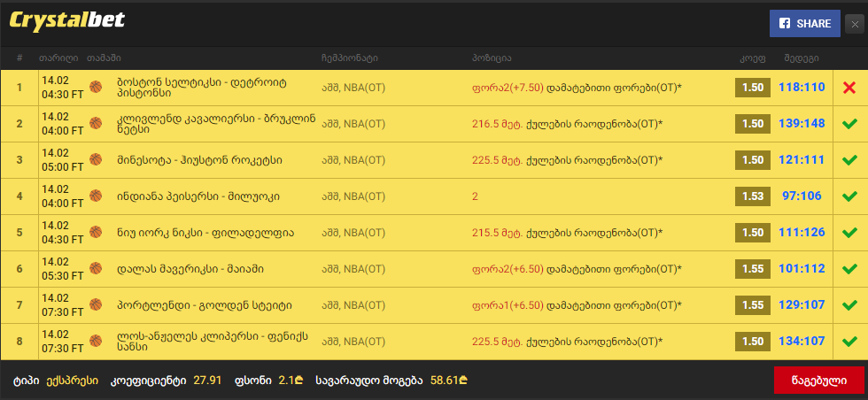Image resolution: width=868 pixels, height=400 pixels.
Task: Click the 1.53 odds box
Action: click(x=753, y=196)
